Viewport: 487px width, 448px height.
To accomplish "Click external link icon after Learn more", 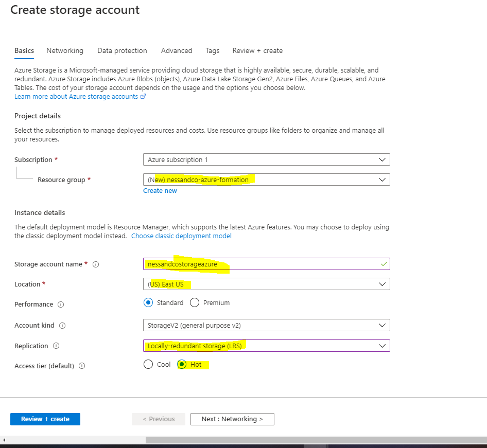I will [x=143, y=97].
